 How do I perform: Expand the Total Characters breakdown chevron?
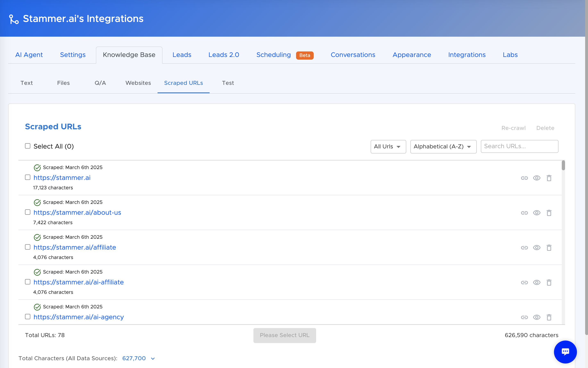click(153, 359)
